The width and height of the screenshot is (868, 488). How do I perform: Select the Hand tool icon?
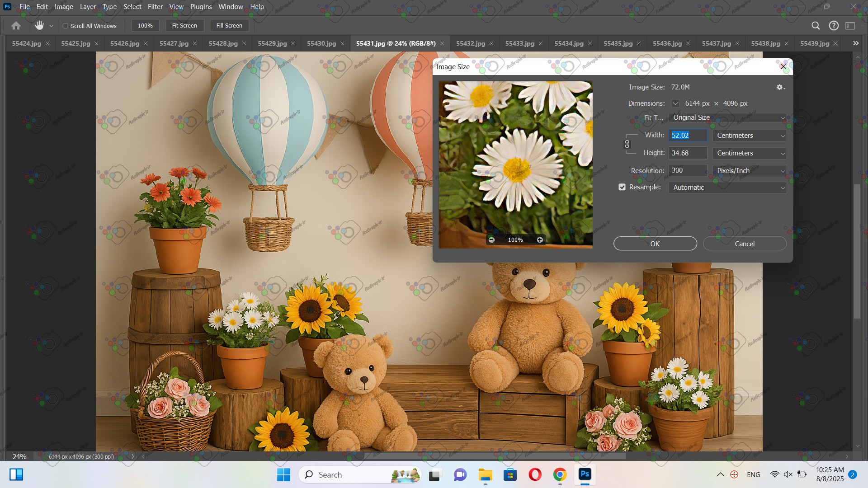tap(39, 26)
